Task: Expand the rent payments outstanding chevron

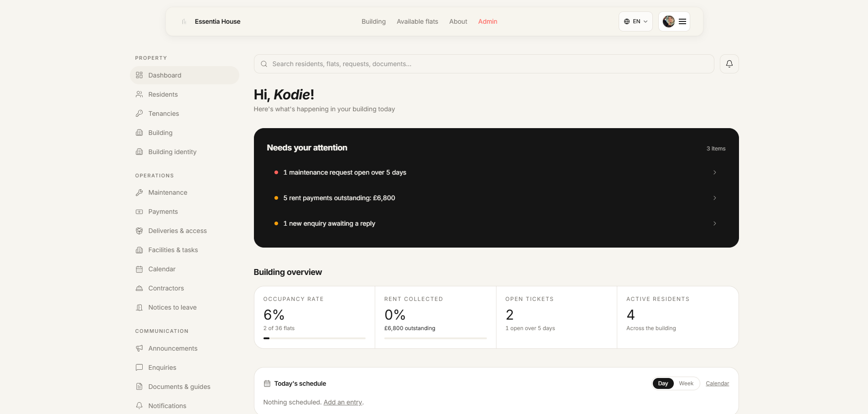Action: tap(714, 198)
